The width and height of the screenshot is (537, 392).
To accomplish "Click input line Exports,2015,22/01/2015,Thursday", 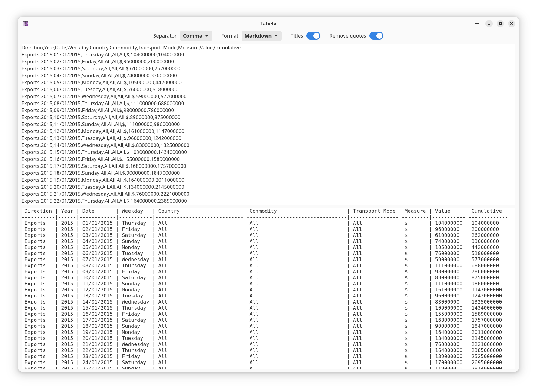I will pyautogui.click(x=104, y=201).
